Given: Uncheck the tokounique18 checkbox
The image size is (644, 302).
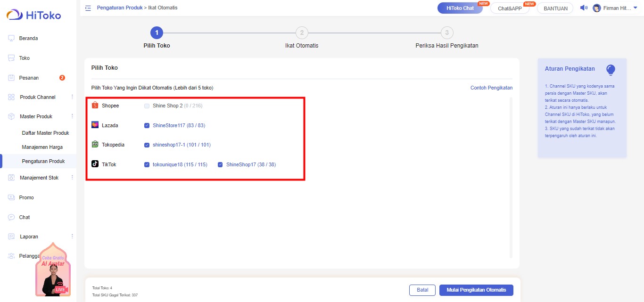Looking at the screenshot, I should coord(147,165).
